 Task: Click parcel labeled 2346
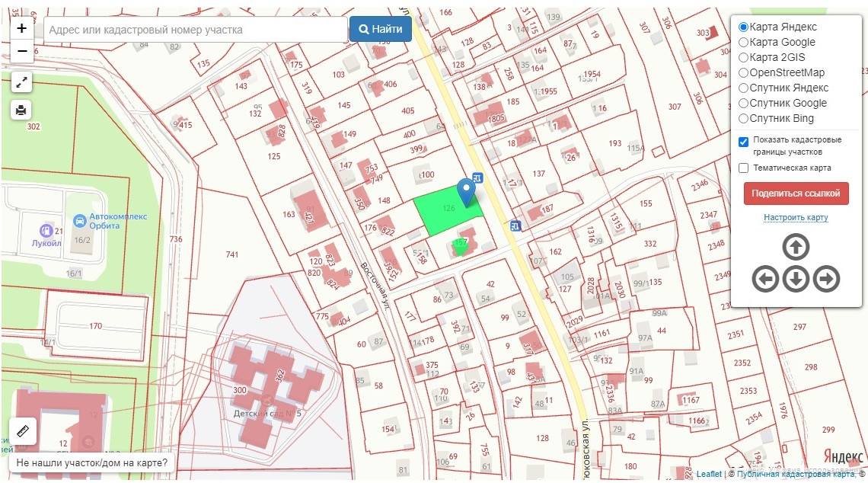tap(700, 185)
